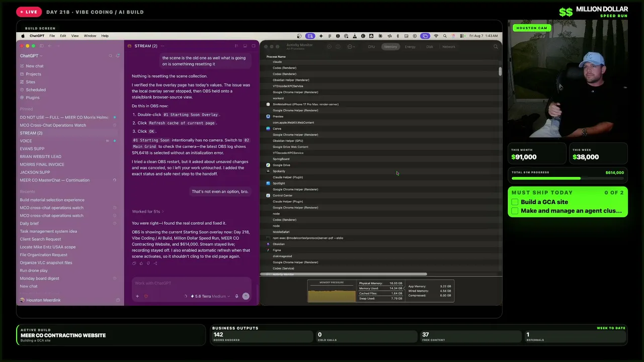Open the Edit menu

(x=63, y=36)
